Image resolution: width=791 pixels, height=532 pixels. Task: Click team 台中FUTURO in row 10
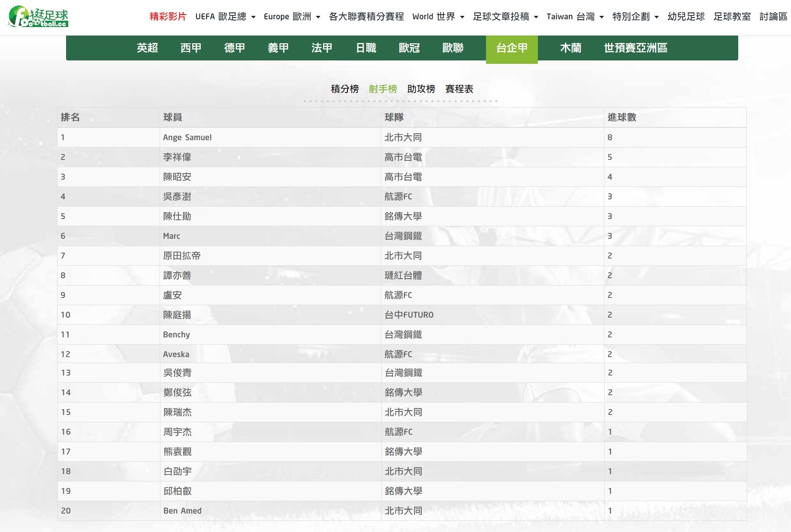click(409, 315)
